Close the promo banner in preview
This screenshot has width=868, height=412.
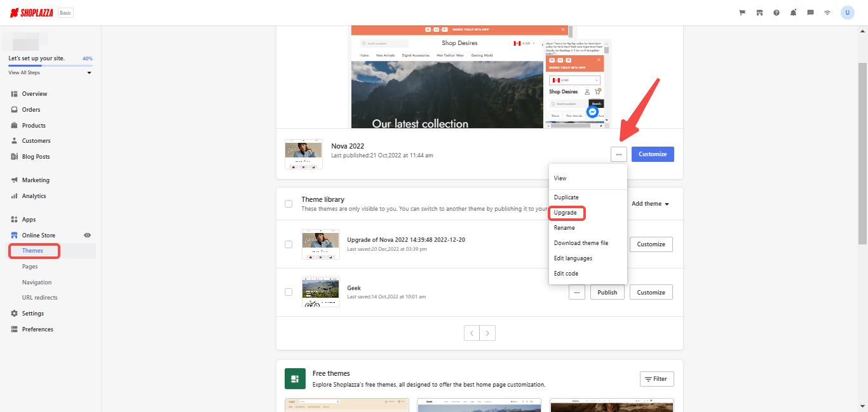pyautogui.click(x=562, y=29)
